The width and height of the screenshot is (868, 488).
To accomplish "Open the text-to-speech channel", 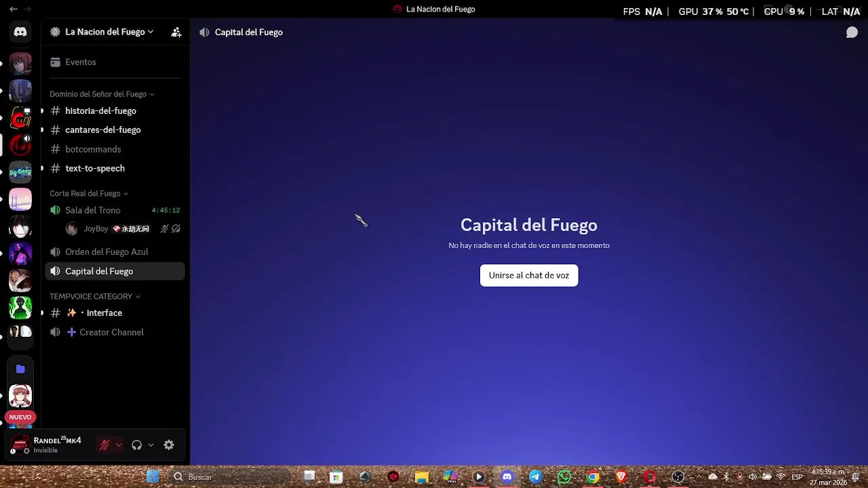I will (x=115, y=168).
